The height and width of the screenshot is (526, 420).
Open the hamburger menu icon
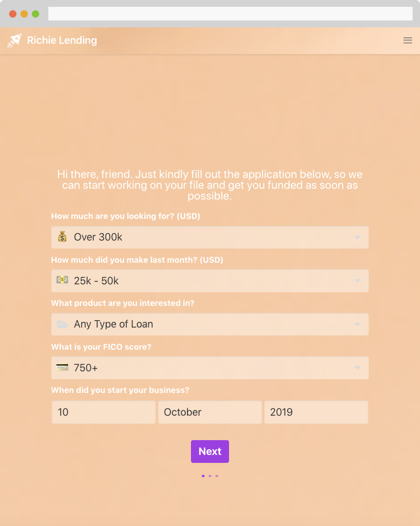click(x=407, y=40)
